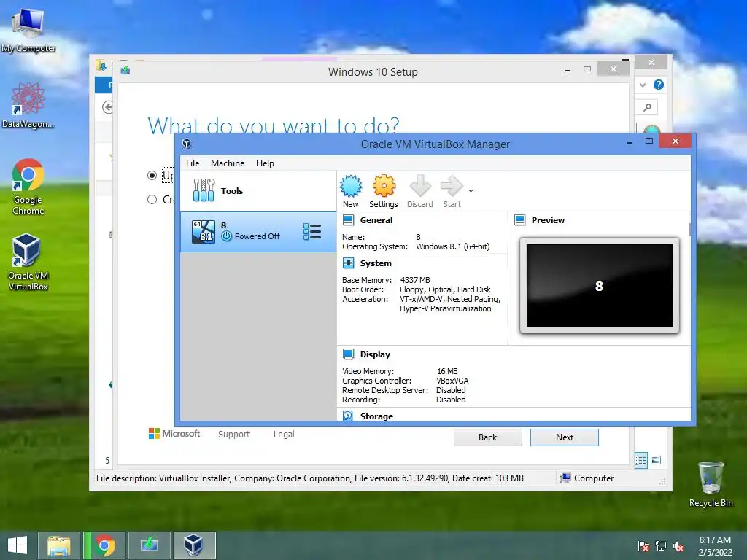The height and width of the screenshot is (560, 747).
Task: Click the Windows 10 Setup title icon
Action: click(x=125, y=71)
